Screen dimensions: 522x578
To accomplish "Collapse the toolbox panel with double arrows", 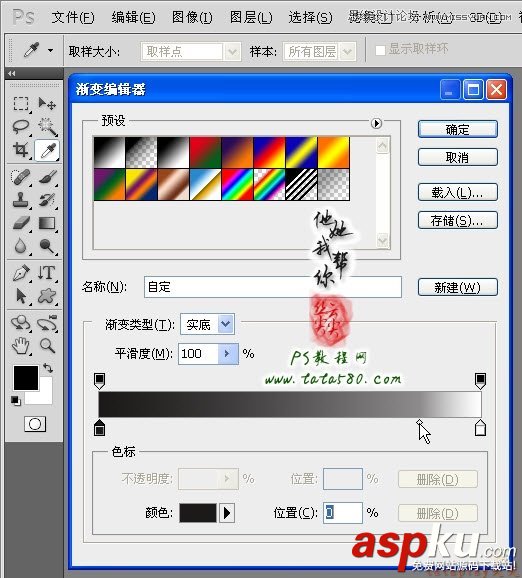I will [x=12, y=73].
